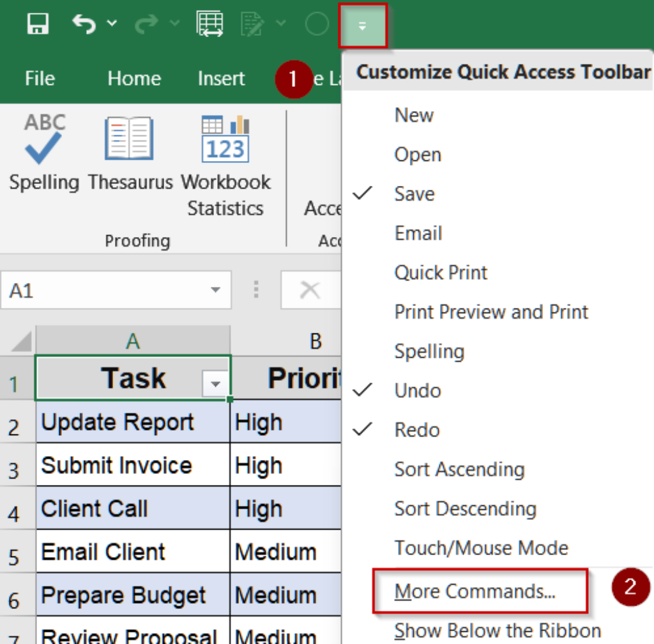This screenshot has height=644, width=654.
Task: Toggle Undo off in the customization list
Action: pos(417,390)
